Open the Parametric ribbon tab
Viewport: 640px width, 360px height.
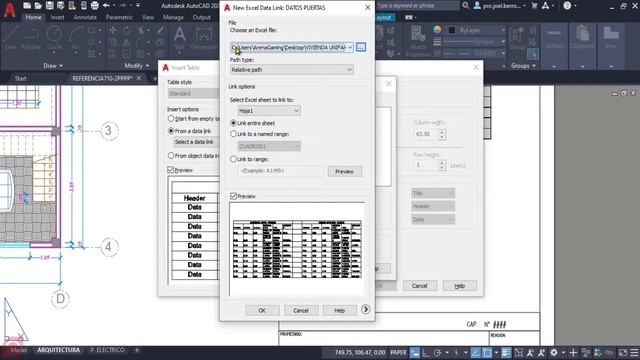pos(119,18)
